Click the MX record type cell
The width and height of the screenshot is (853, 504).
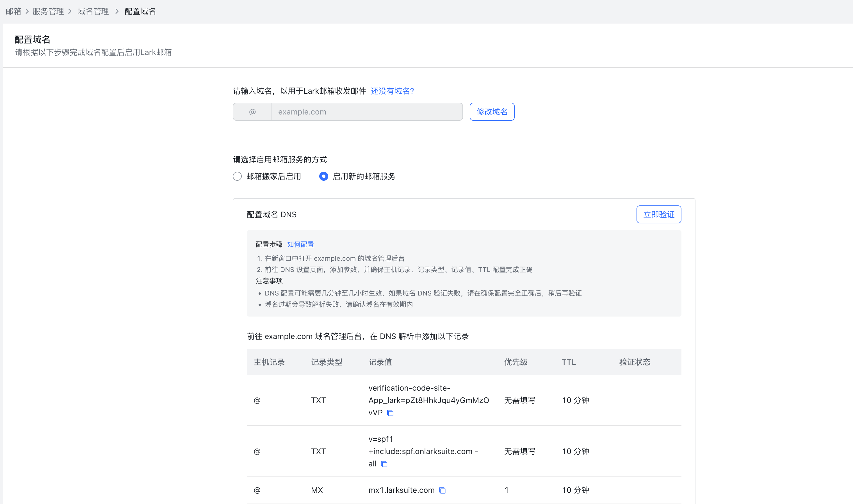pos(317,490)
